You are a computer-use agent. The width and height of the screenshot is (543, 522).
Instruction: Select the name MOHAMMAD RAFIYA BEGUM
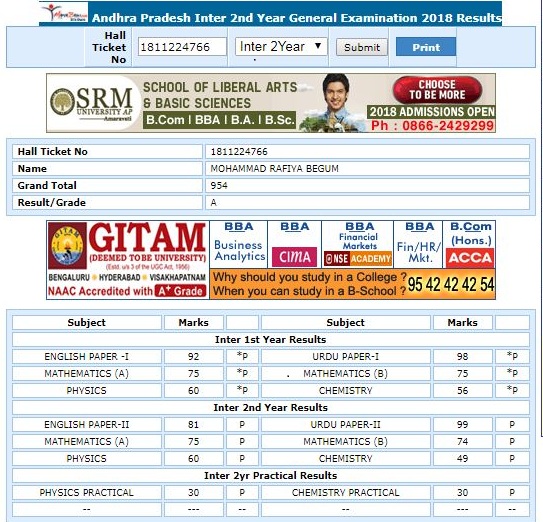pos(275,169)
